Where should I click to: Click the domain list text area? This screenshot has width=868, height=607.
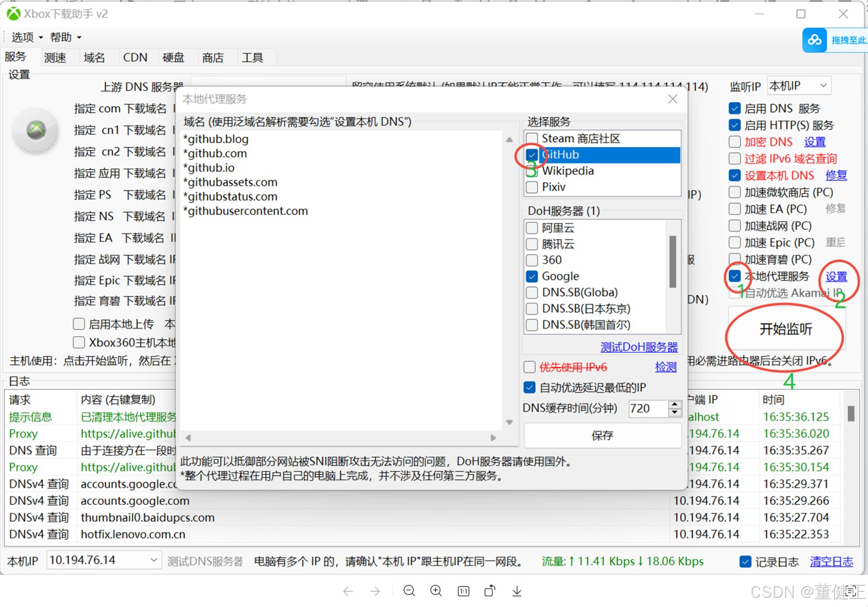pos(341,280)
